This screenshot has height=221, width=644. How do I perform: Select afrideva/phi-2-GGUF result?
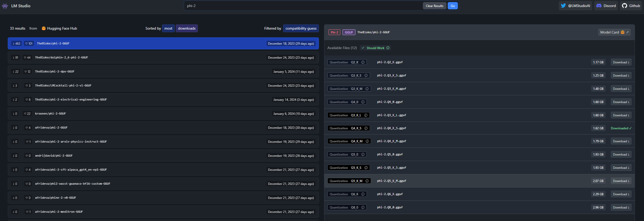click(x=163, y=128)
